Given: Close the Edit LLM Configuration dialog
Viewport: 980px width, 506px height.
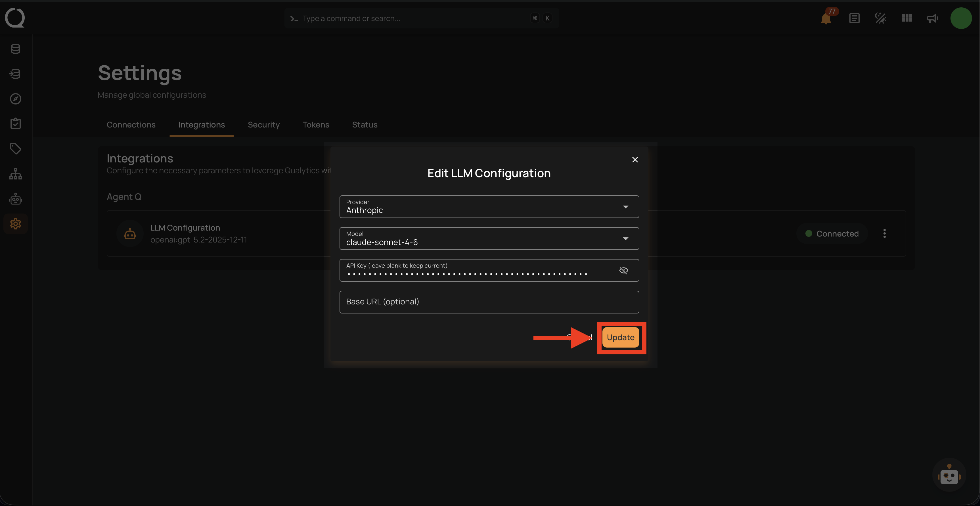Looking at the screenshot, I should click(635, 160).
